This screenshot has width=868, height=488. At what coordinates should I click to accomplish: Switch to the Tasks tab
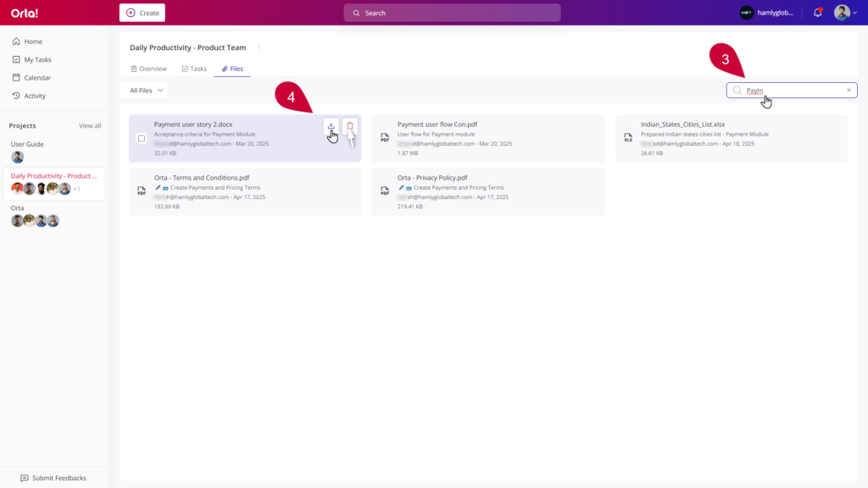[x=194, y=69]
